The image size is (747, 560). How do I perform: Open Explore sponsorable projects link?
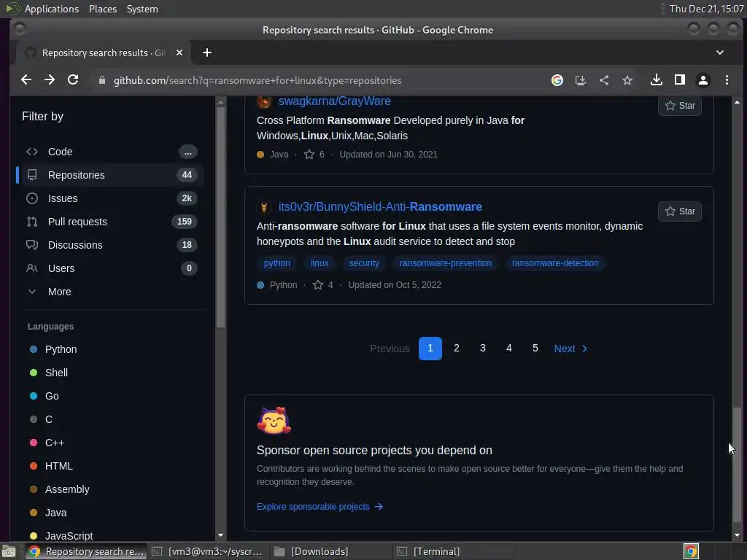point(320,507)
